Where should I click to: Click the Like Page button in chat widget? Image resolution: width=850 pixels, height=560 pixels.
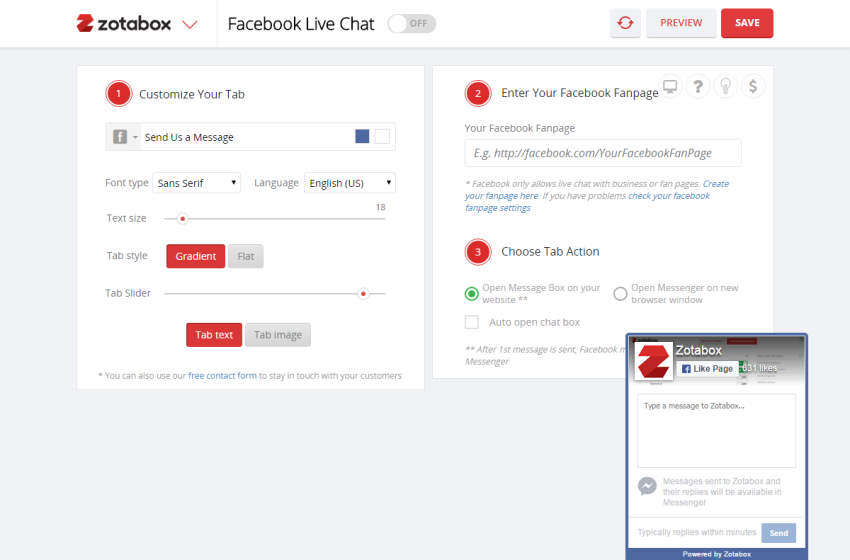(x=707, y=369)
